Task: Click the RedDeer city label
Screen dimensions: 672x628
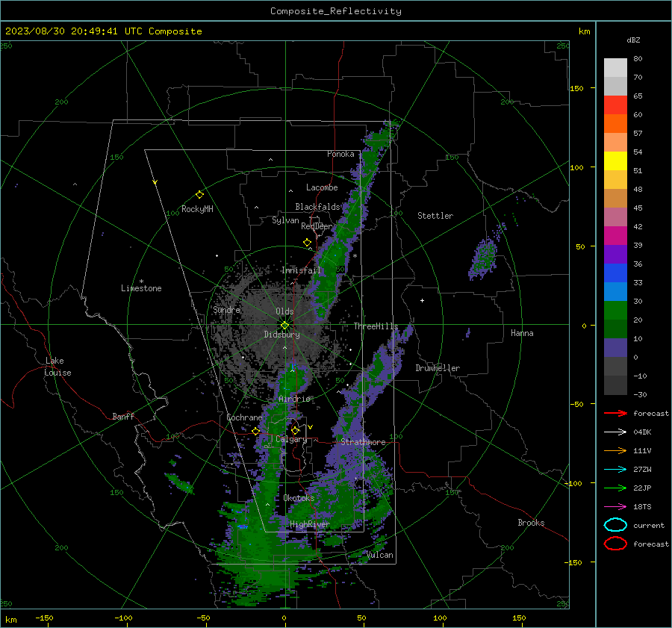Action: (x=317, y=226)
